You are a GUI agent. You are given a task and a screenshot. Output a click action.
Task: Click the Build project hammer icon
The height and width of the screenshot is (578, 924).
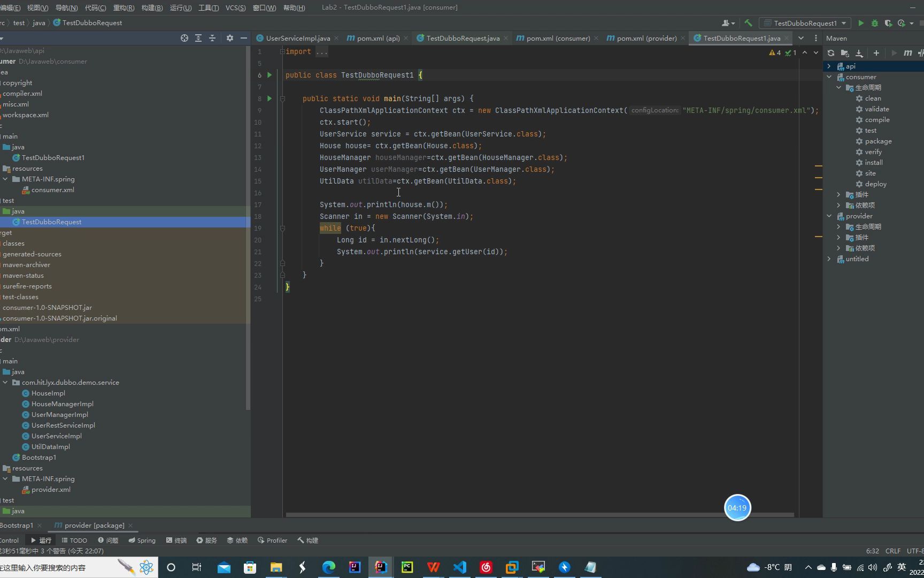748,23
